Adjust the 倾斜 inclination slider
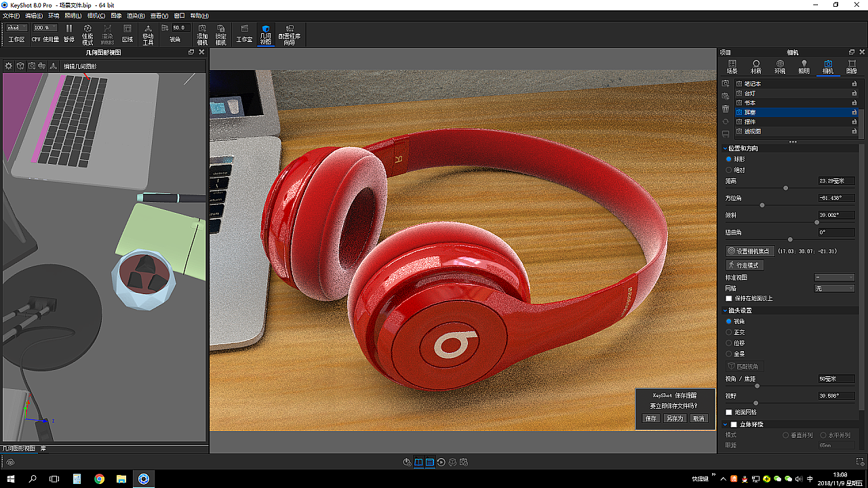The width and height of the screenshot is (868, 488). pyautogui.click(x=816, y=222)
